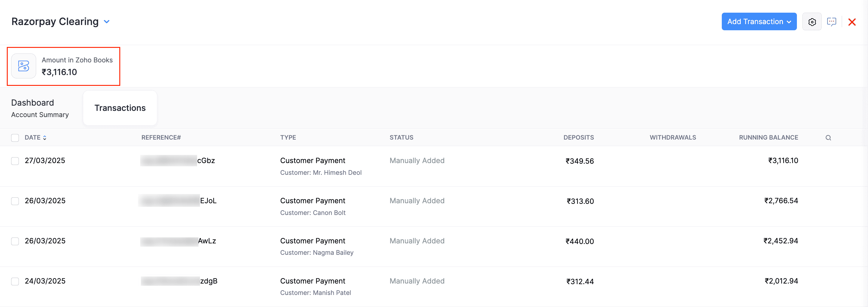Click the Amount in Zoho Books highlighted card
Viewport: 868px width, 307px height.
coord(63,66)
